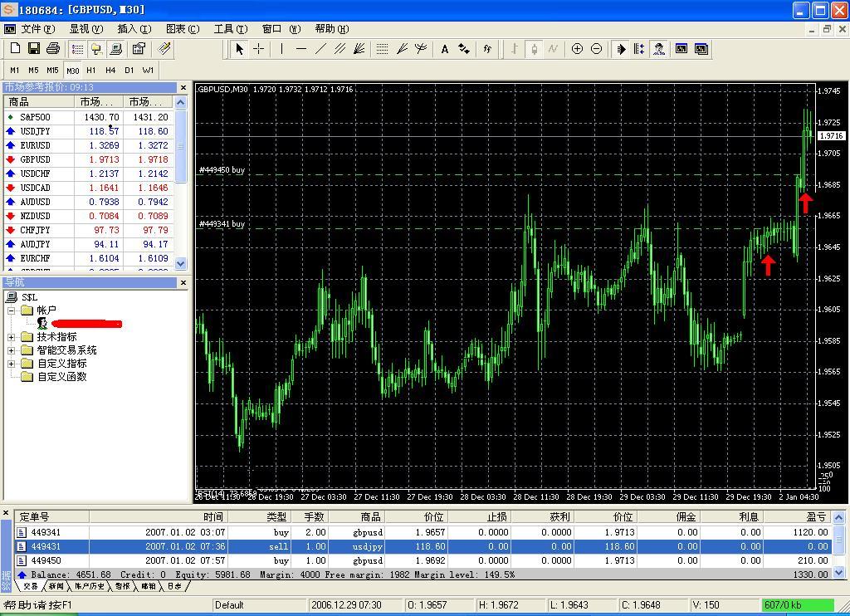Select the vertical line drawing tool
850x616 pixels.
click(x=282, y=49)
